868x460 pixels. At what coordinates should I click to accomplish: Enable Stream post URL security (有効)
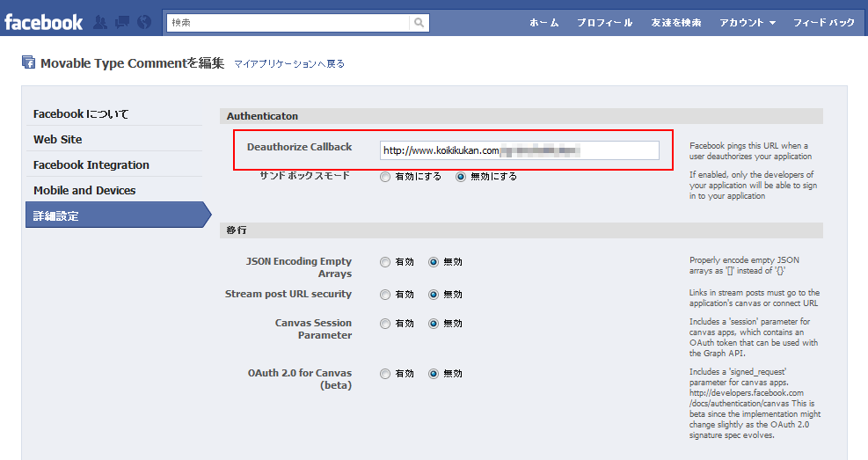click(385, 295)
